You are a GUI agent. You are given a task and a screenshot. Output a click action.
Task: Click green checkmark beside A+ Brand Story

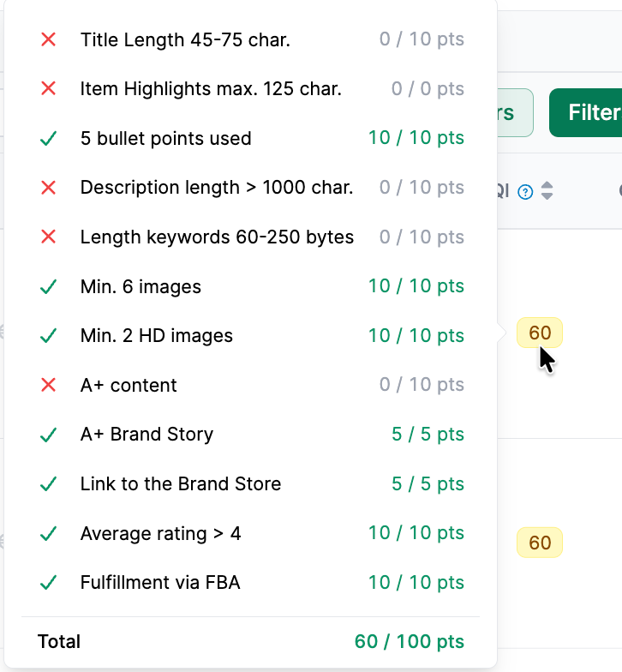pyautogui.click(x=48, y=435)
